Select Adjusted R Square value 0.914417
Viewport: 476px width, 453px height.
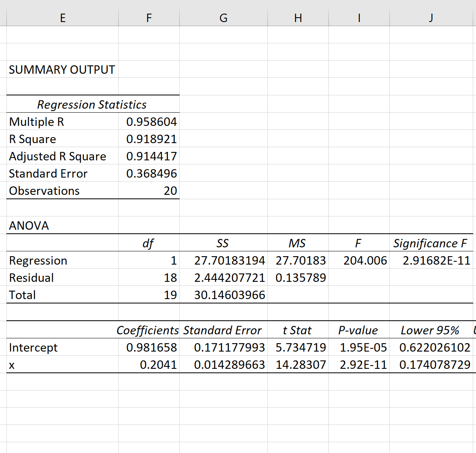[x=149, y=156]
